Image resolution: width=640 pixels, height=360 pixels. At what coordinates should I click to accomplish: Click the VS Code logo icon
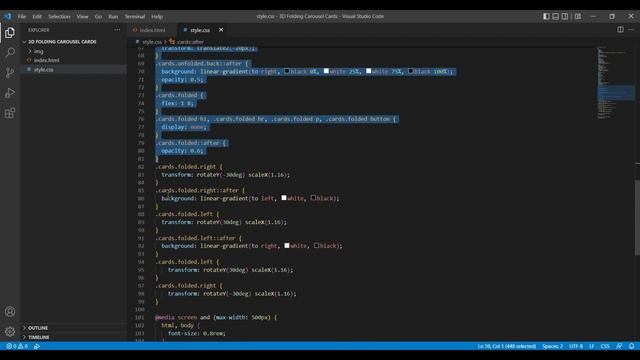[x=8, y=16]
